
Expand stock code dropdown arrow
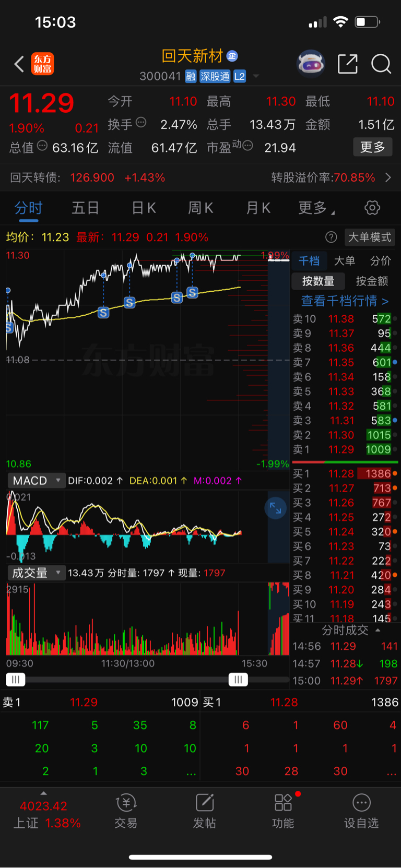pos(256,76)
